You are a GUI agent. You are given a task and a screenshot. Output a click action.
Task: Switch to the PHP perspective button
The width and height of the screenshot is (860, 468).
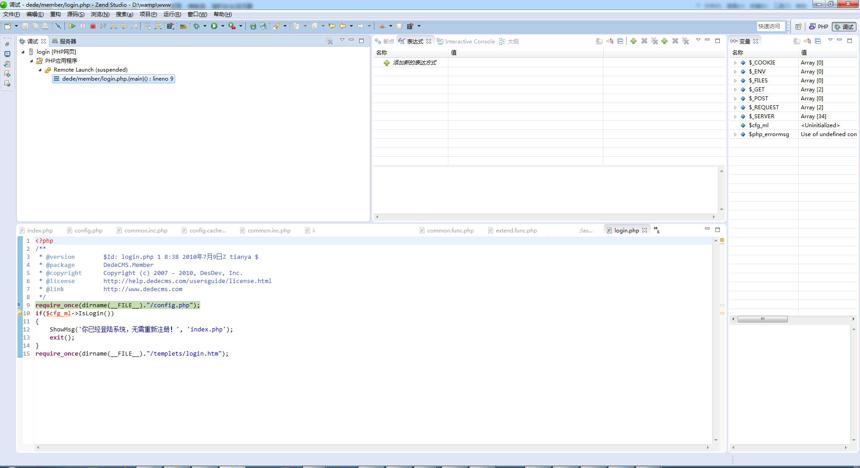(x=818, y=26)
